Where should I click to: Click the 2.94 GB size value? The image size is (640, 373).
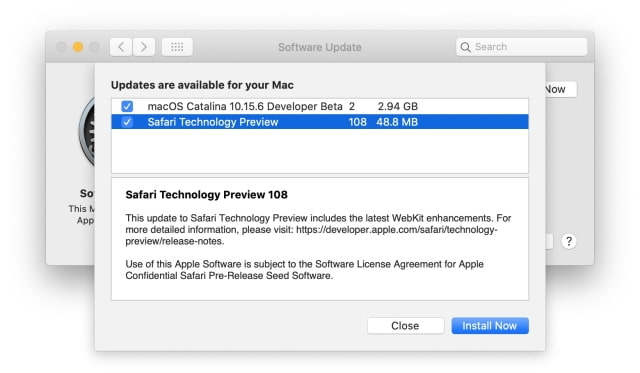[398, 107]
